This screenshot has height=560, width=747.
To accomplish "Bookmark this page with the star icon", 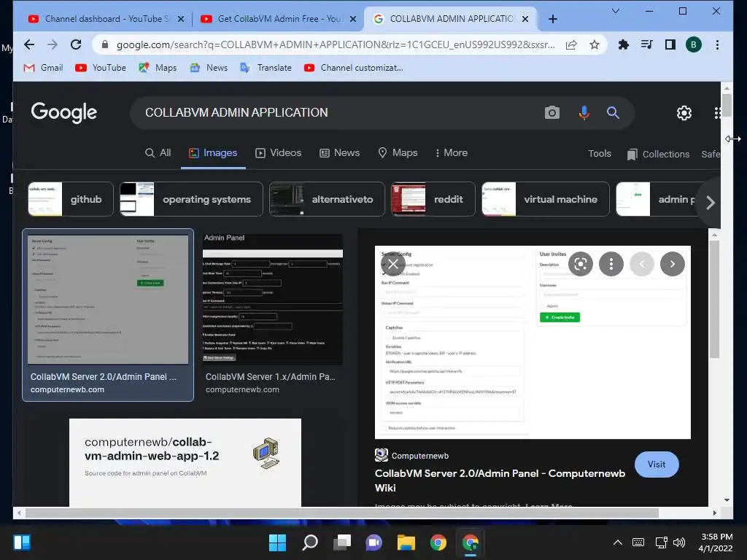I will click(594, 44).
